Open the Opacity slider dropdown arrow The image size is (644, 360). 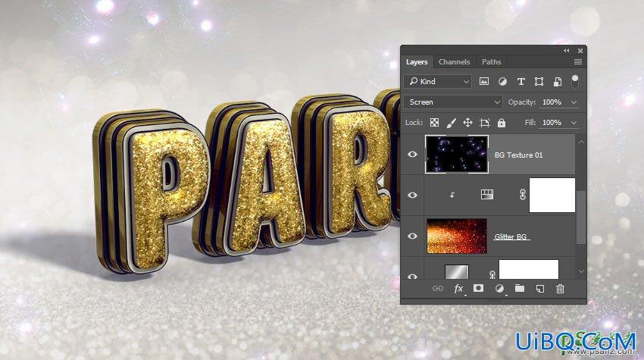tap(574, 102)
